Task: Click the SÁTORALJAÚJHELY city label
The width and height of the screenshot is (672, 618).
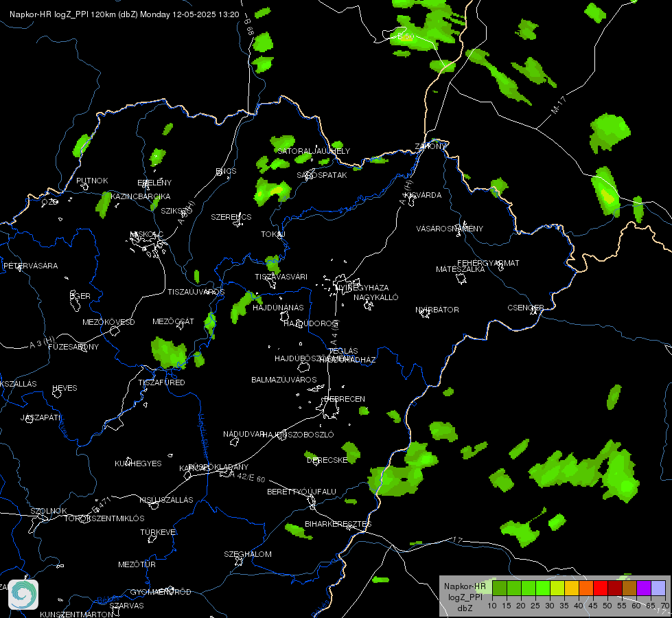Action: point(314,151)
